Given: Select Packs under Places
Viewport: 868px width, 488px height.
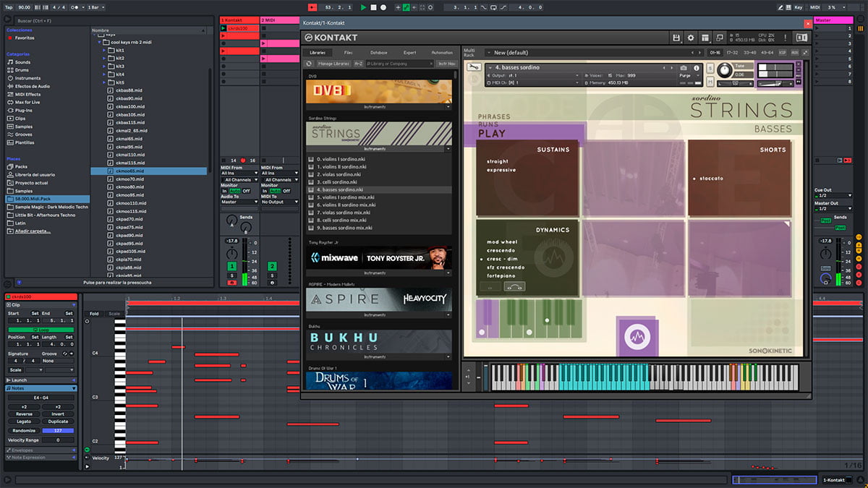Looking at the screenshot, I should point(22,166).
